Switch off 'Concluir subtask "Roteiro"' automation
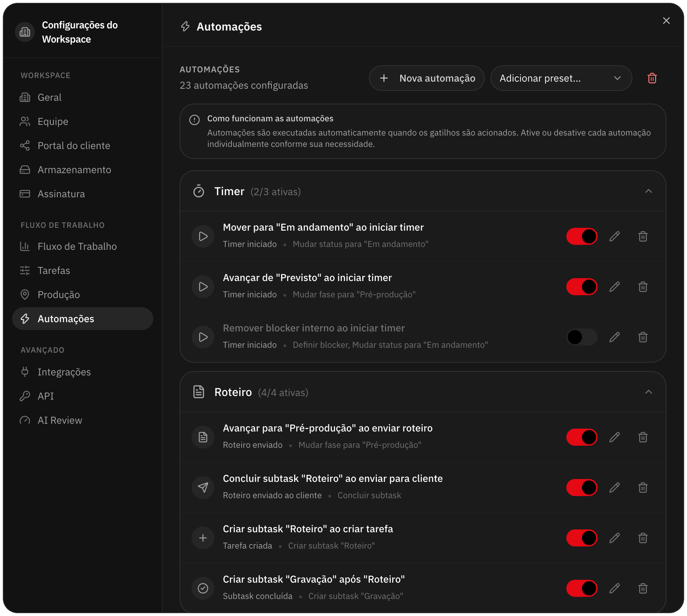Image resolution: width=687 pixels, height=616 pixels. click(x=582, y=488)
